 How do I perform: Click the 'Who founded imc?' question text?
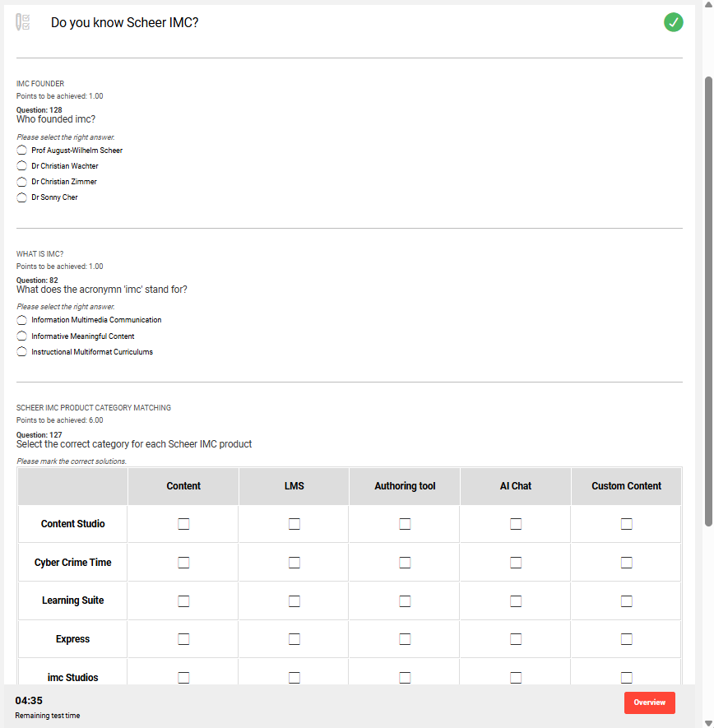coord(56,119)
